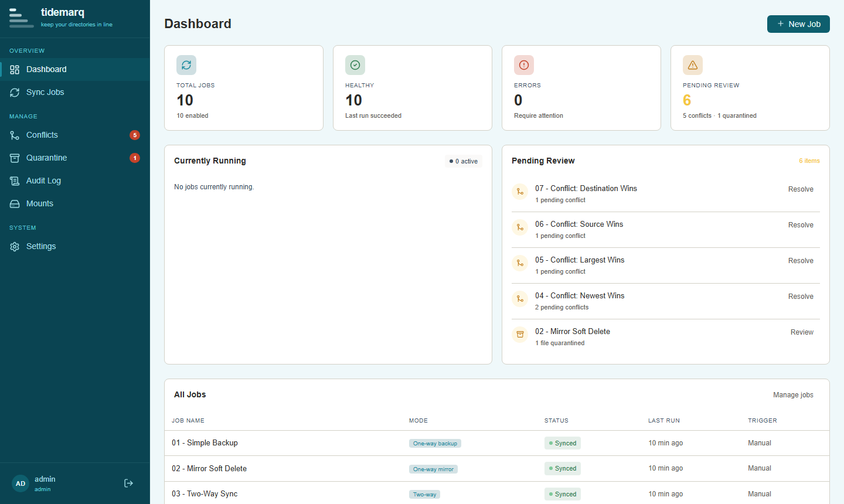The image size is (844, 504).
Task: Open the Errors summary card
Action: click(x=581, y=88)
